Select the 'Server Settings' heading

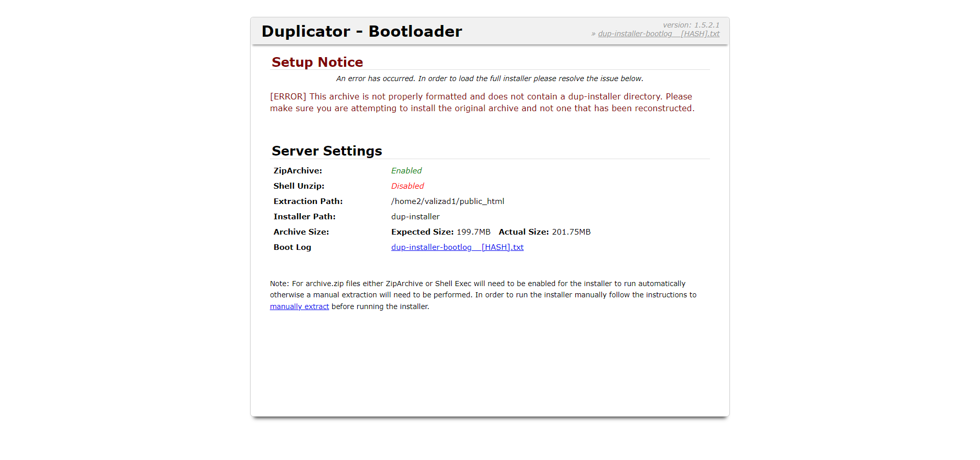327,151
